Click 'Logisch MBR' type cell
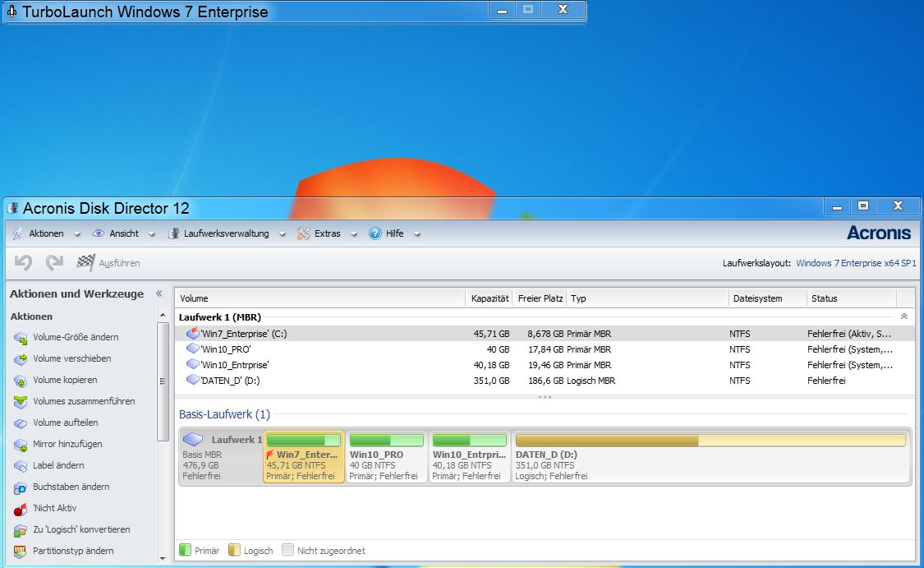The width and height of the screenshot is (924, 568). (x=591, y=381)
